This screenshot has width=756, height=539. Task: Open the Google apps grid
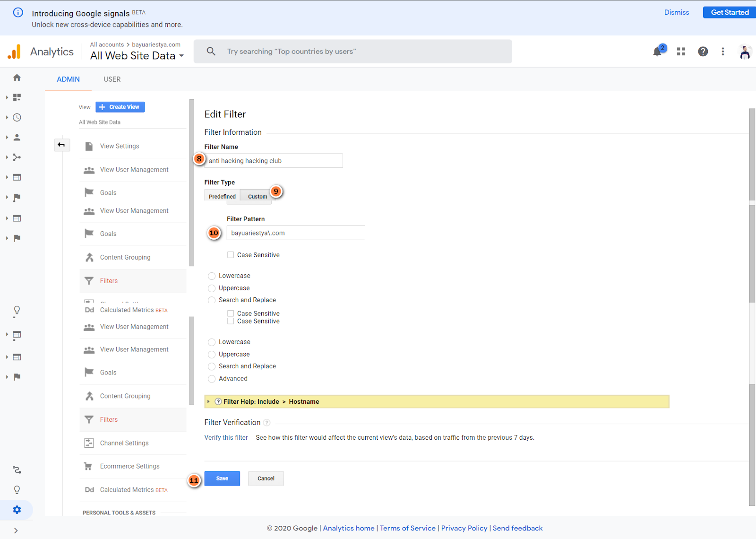coord(681,52)
